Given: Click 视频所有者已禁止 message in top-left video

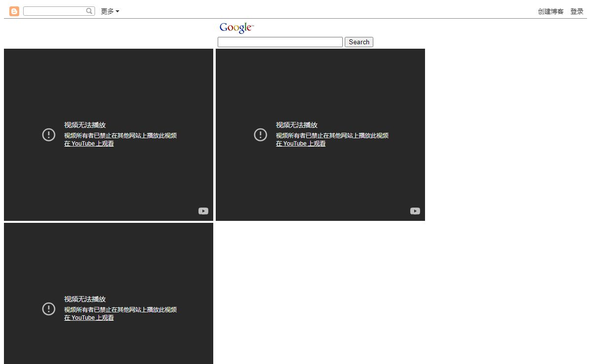Looking at the screenshot, I should click(120, 136).
